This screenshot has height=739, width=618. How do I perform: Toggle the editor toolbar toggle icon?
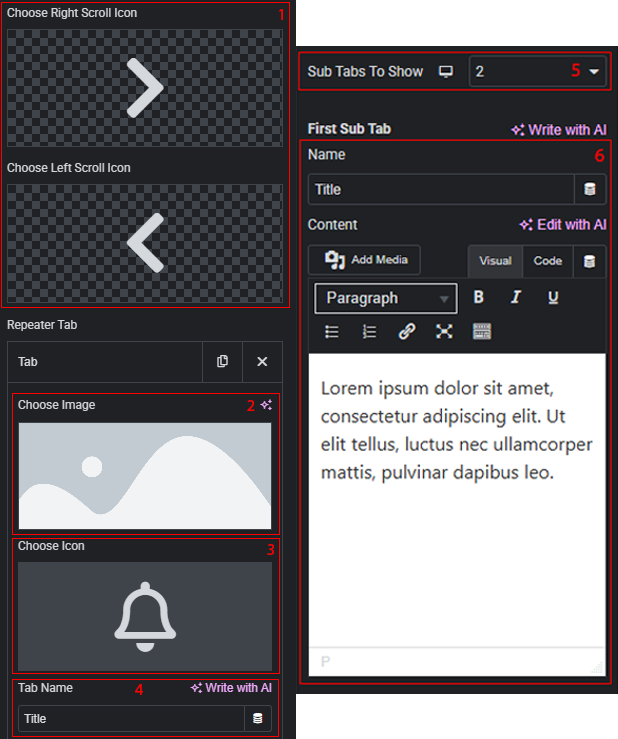pyautogui.click(x=482, y=332)
